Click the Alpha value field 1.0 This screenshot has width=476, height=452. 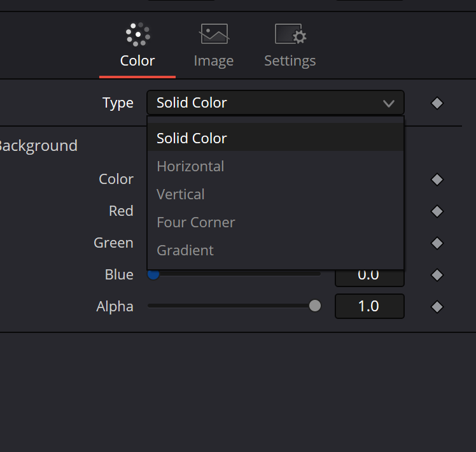pyautogui.click(x=370, y=306)
